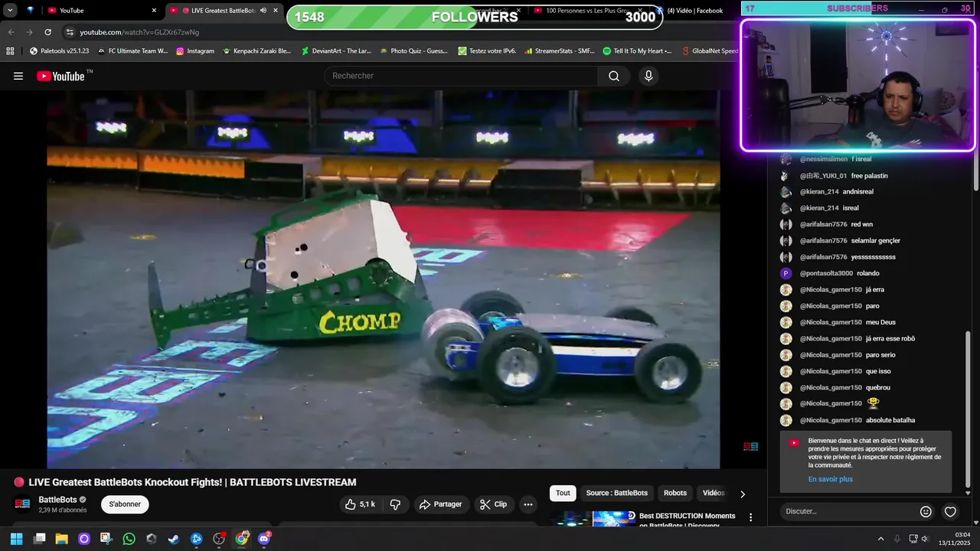The image size is (980, 551).
Task: Open the FC Ultimate Team W... bookmark
Action: click(x=133, y=51)
